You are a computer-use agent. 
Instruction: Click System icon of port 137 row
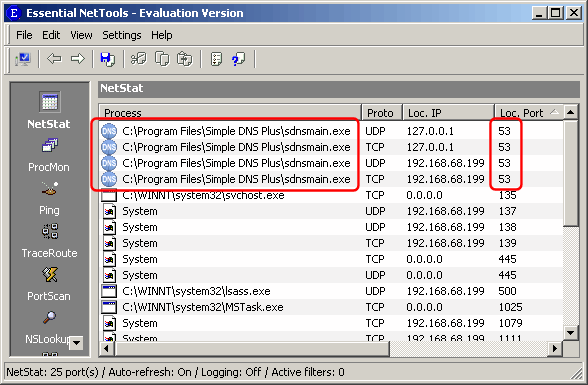(x=110, y=211)
